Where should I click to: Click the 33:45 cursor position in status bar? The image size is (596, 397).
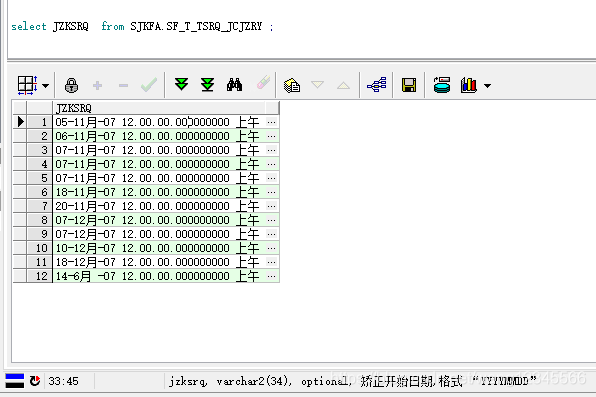click(x=63, y=381)
